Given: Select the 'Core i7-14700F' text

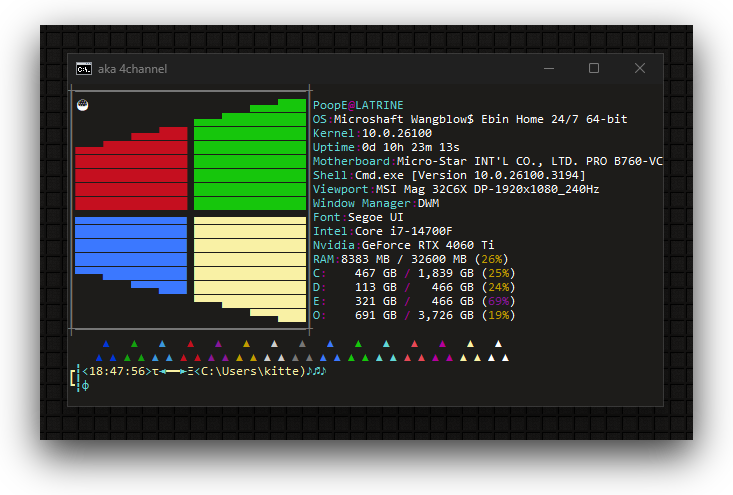Looking at the screenshot, I should [403, 231].
